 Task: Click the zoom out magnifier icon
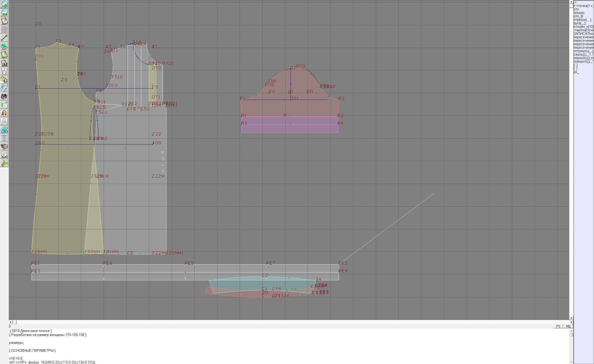tap(4, 13)
